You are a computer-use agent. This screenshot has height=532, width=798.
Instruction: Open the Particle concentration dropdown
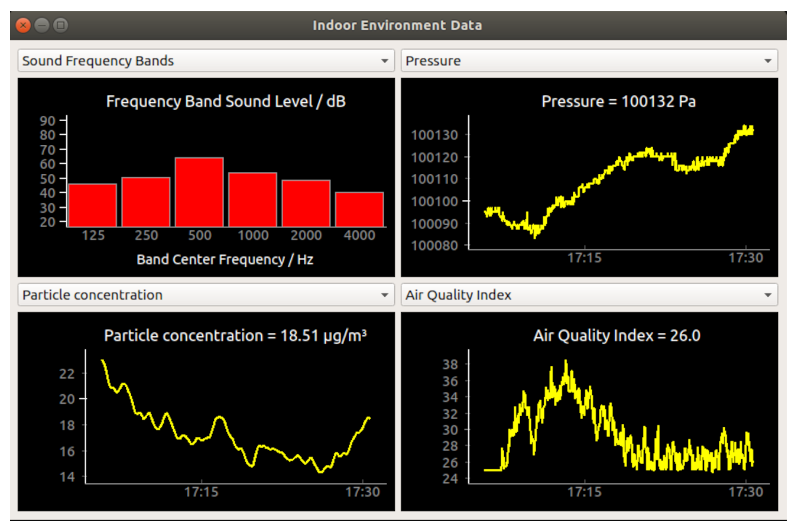tap(206, 295)
